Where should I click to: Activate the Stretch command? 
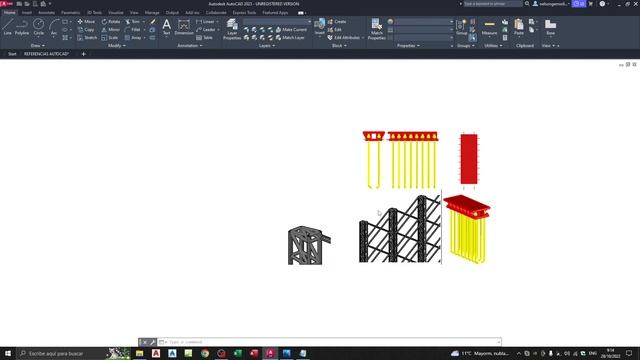[87, 38]
